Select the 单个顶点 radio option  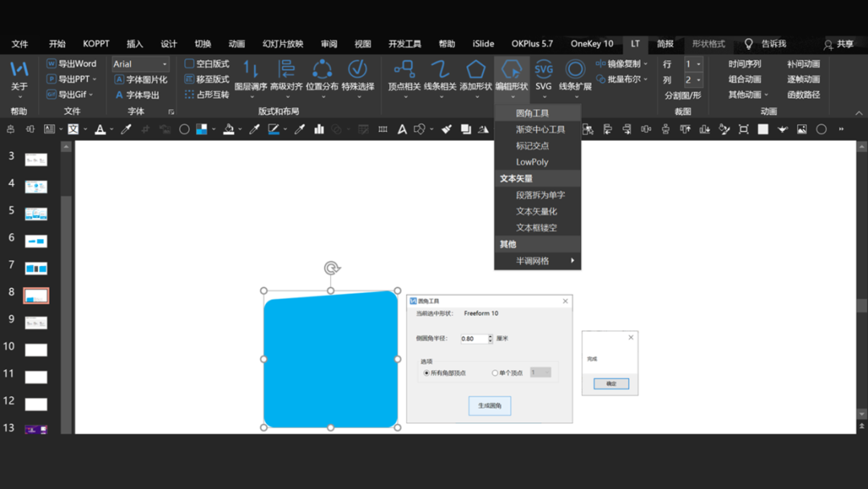(x=495, y=372)
